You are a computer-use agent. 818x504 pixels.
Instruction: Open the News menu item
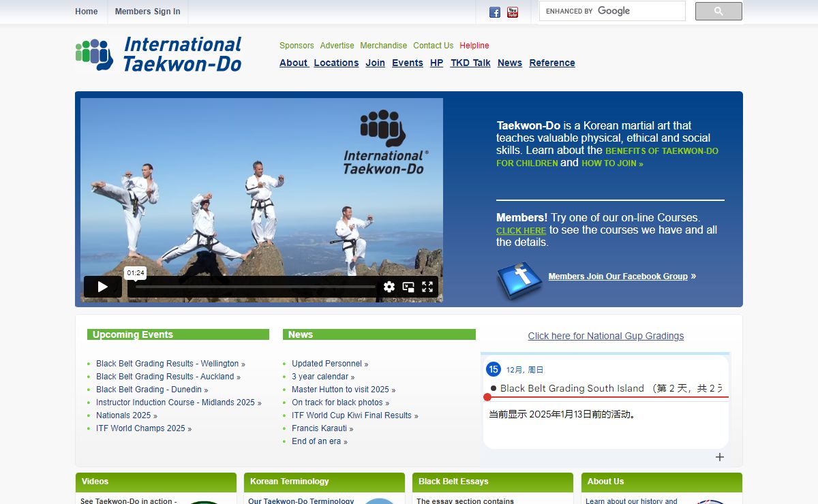(x=510, y=63)
